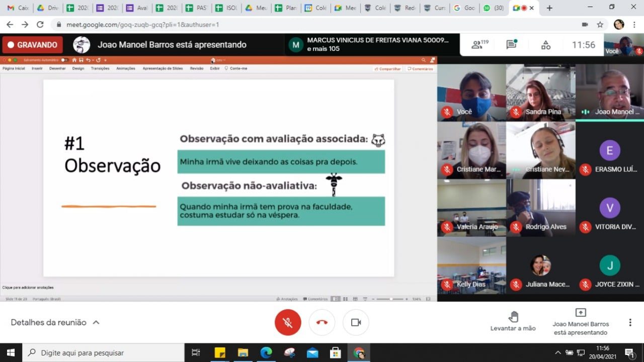Open the meeting chat icon
The width and height of the screenshot is (644, 362).
pos(512,45)
